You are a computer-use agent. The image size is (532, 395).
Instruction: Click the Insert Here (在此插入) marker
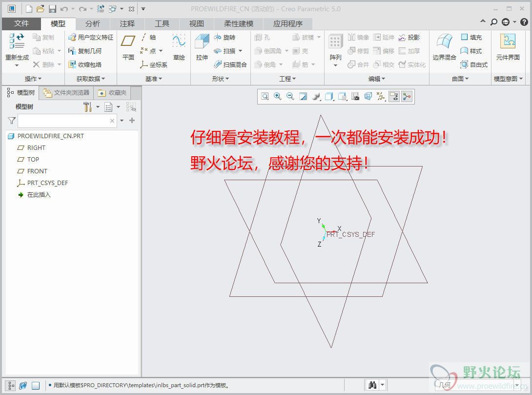[34, 195]
